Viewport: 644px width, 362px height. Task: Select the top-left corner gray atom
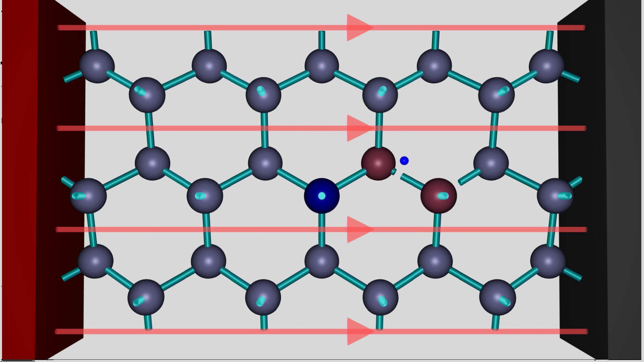(97, 66)
